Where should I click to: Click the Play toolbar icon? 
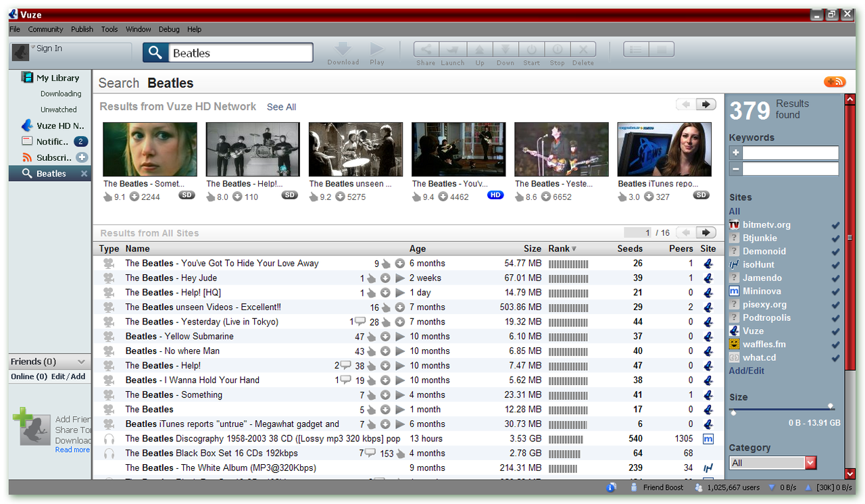pyautogui.click(x=376, y=49)
